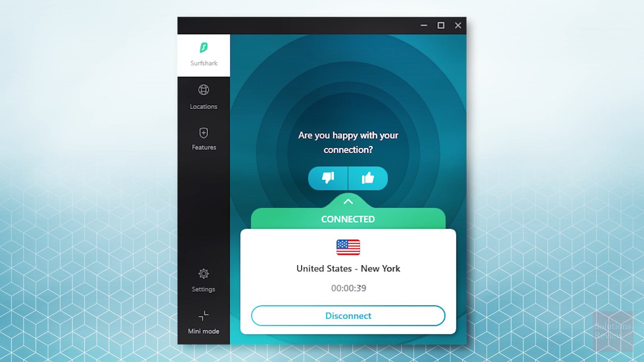
Task: Toggle connection satisfaction rating
Action: (x=347, y=178)
